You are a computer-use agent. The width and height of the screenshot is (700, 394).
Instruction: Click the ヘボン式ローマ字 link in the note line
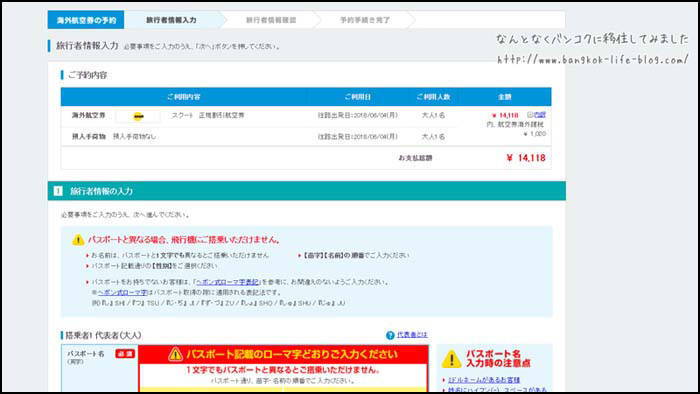(123, 293)
